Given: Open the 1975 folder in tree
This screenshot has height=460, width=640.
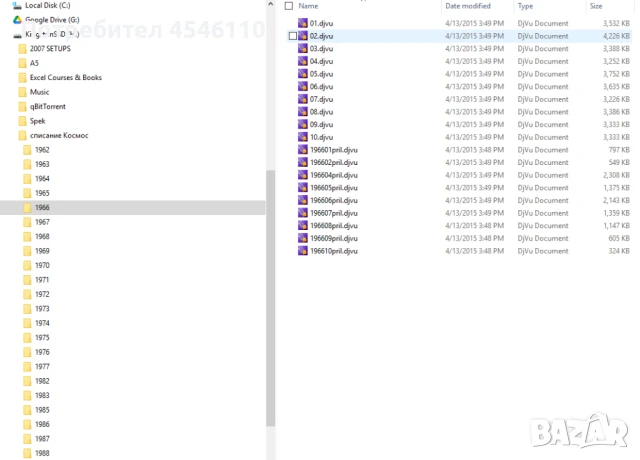Looking at the screenshot, I should (42, 338).
